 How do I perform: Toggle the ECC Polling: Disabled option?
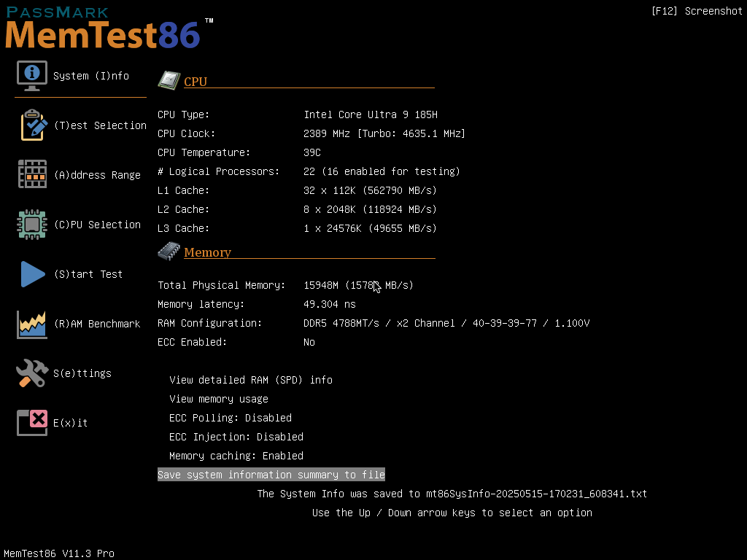tap(230, 418)
